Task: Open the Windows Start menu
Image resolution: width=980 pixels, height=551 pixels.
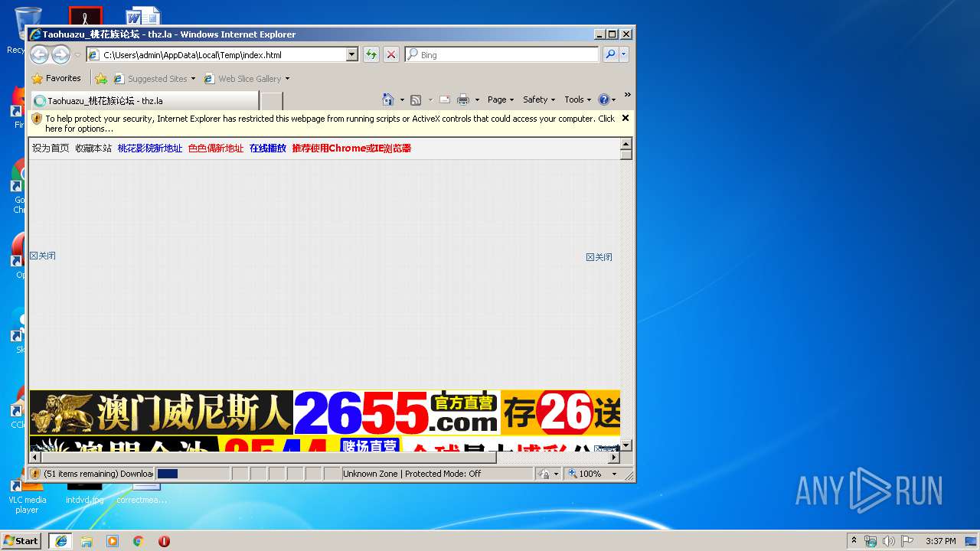Action: tap(21, 540)
